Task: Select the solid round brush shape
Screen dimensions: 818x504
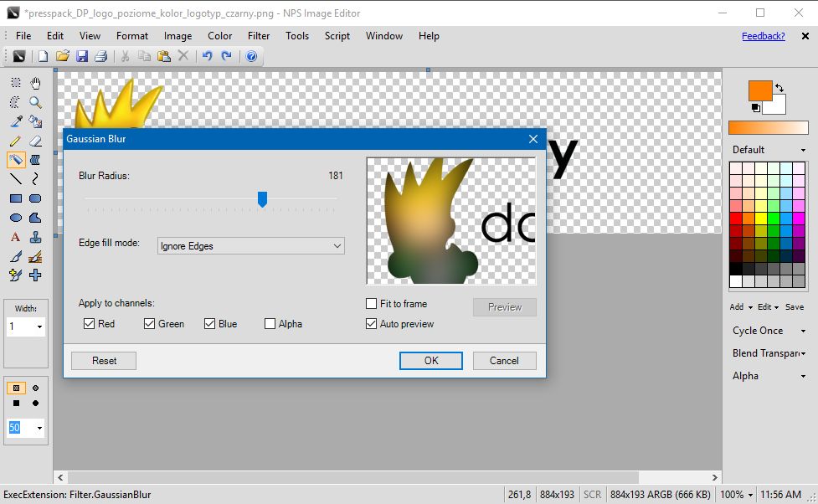Action: [35, 403]
